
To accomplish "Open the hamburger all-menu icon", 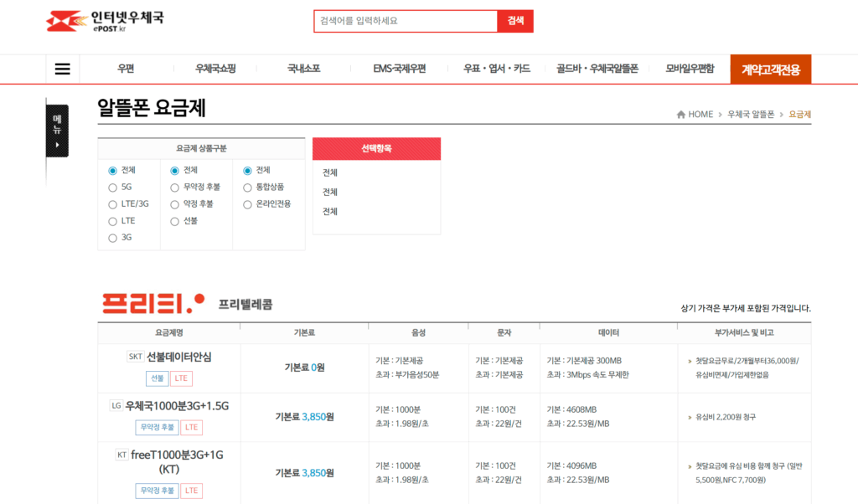I will point(62,69).
